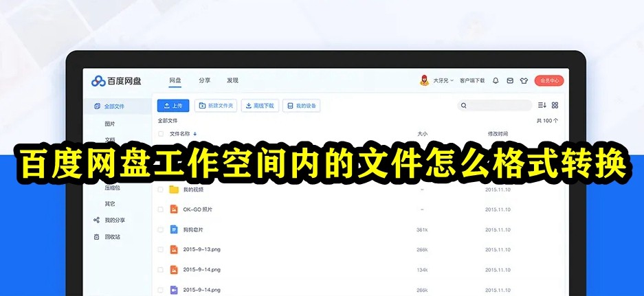Image resolution: width=644 pixels, height=296 pixels.
Task: Open the 2015-9-14.png name in the 134k row
Action: 201,270
